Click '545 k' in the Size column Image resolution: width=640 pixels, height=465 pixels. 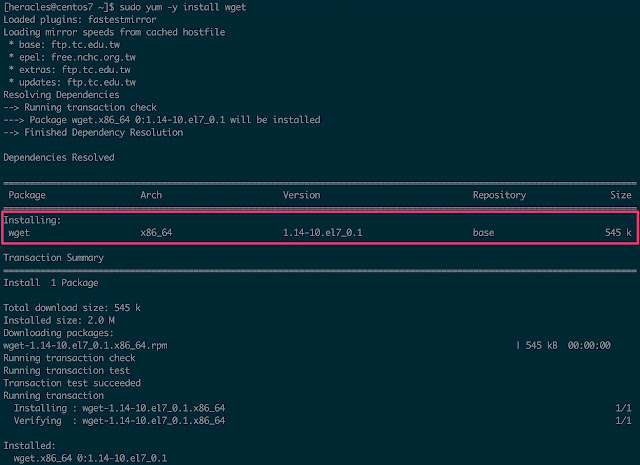tap(618, 233)
